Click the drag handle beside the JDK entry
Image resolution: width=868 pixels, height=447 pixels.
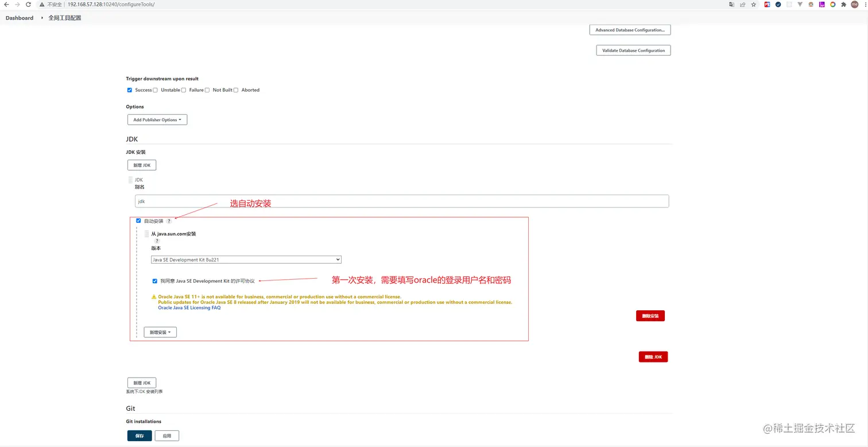(130, 180)
